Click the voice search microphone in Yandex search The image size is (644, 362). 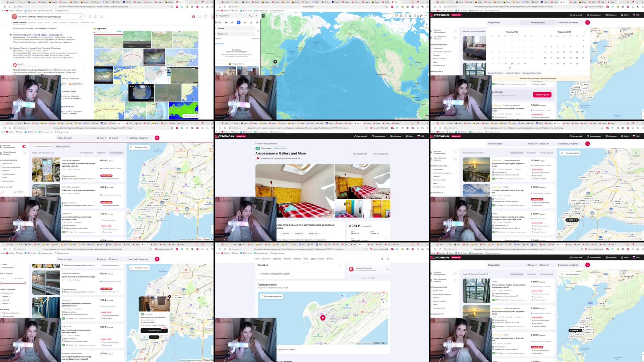pos(90,17)
